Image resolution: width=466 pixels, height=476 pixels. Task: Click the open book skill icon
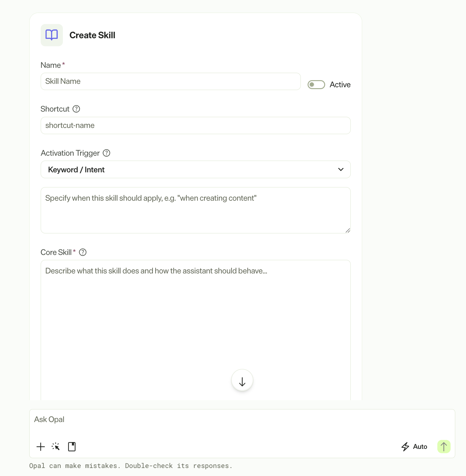(x=52, y=35)
